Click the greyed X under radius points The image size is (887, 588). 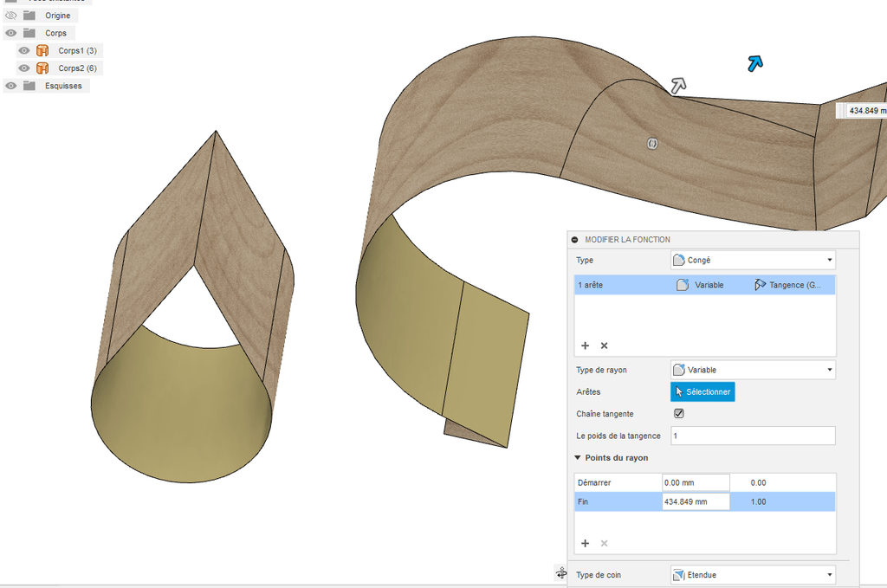(x=604, y=543)
